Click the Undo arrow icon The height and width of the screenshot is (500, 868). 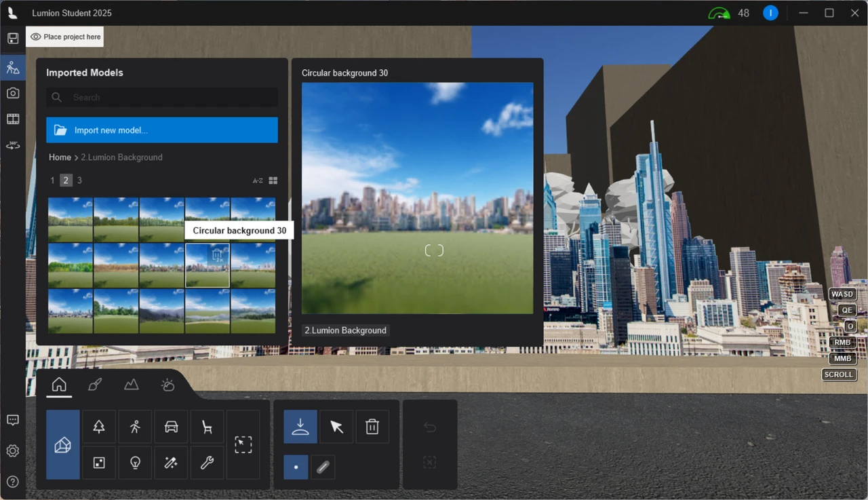429,427
